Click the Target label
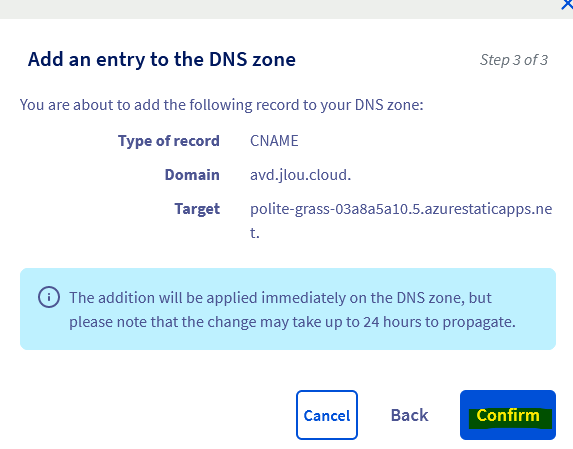Image resolution: width=573 pixels, height=449 pixels. point(197,209)
